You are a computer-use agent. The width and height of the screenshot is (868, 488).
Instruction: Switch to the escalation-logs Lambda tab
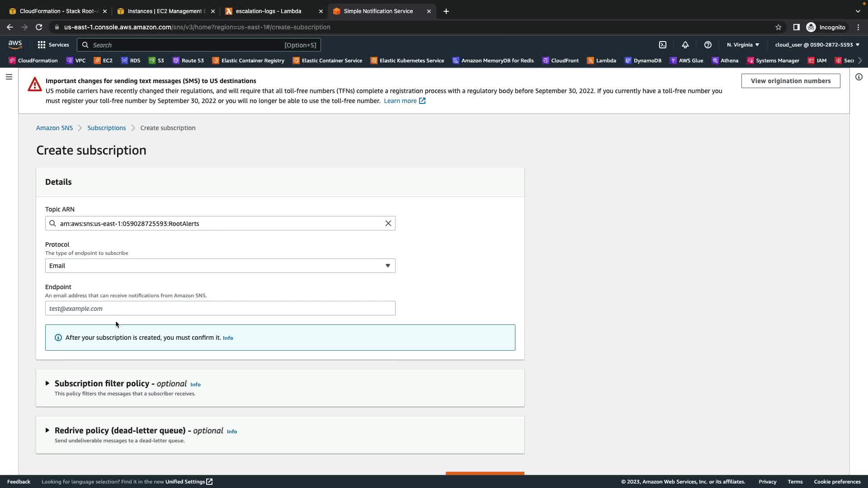click(269, 11)
